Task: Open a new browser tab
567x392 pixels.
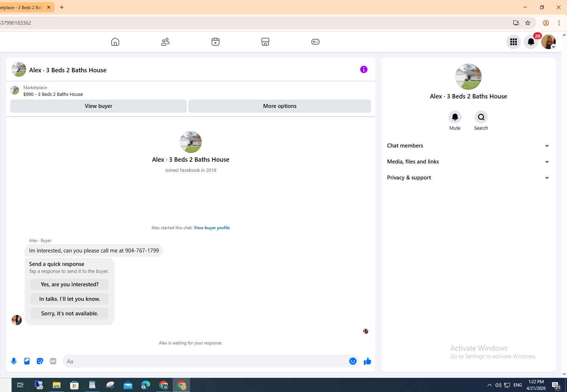Action: (x=62, y=7)
